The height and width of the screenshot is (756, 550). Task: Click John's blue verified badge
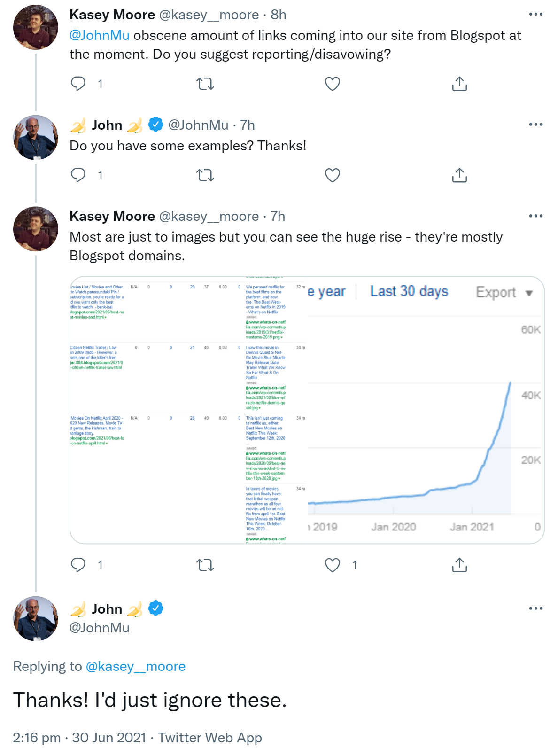[x=155, y=125]
